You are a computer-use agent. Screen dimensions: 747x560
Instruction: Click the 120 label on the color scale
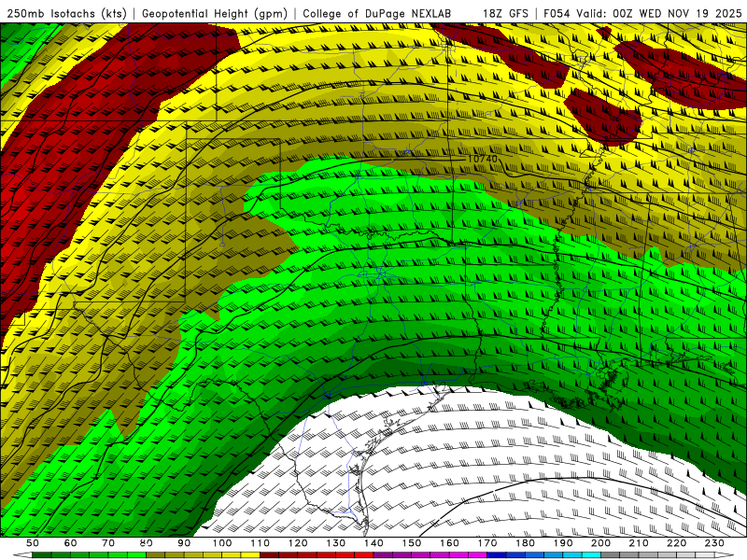point(298,543)
